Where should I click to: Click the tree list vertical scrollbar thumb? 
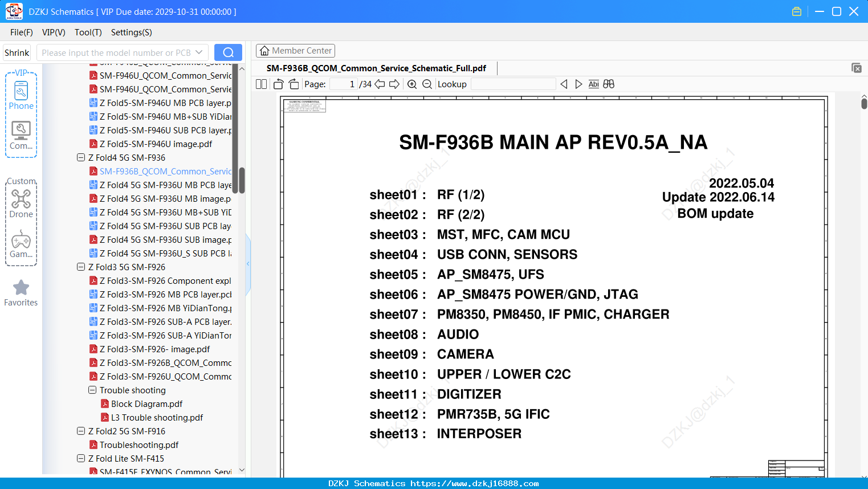coord(242,180)
